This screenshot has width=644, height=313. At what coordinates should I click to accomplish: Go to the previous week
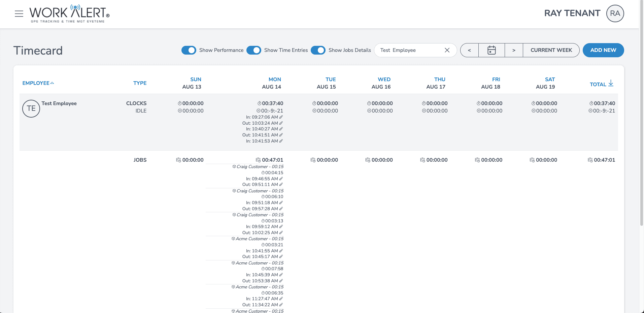point(469,50)
